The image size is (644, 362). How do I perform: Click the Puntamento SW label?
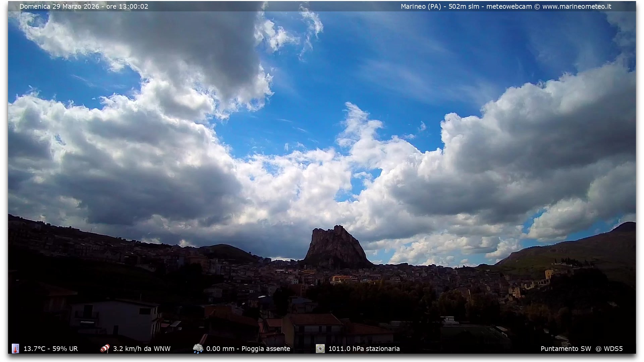click(566, 349)
